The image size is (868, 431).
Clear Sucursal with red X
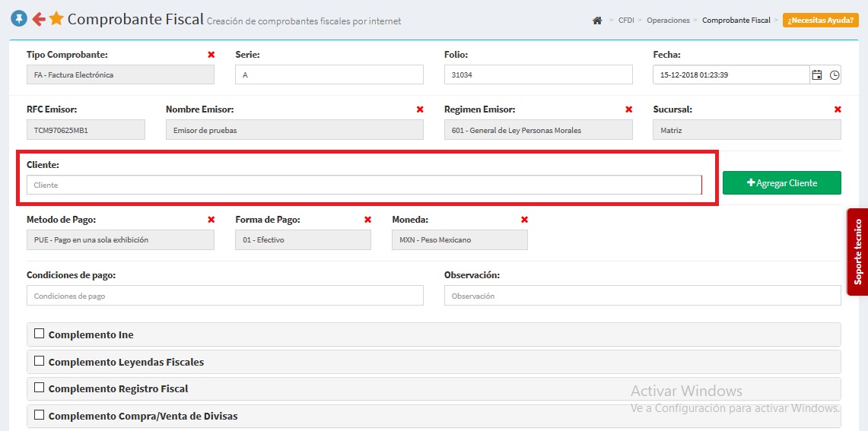pos(838,109)
